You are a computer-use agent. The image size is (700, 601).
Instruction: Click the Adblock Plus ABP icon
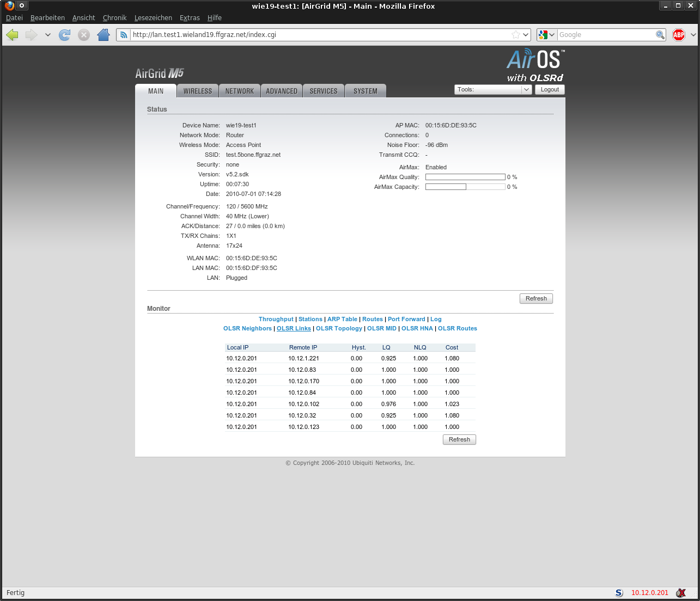678,35
